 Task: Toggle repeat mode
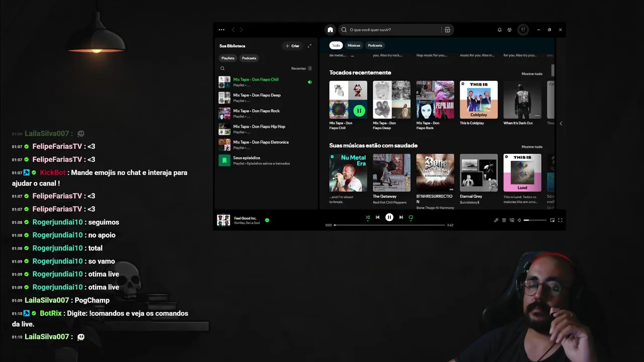(411, 217)
